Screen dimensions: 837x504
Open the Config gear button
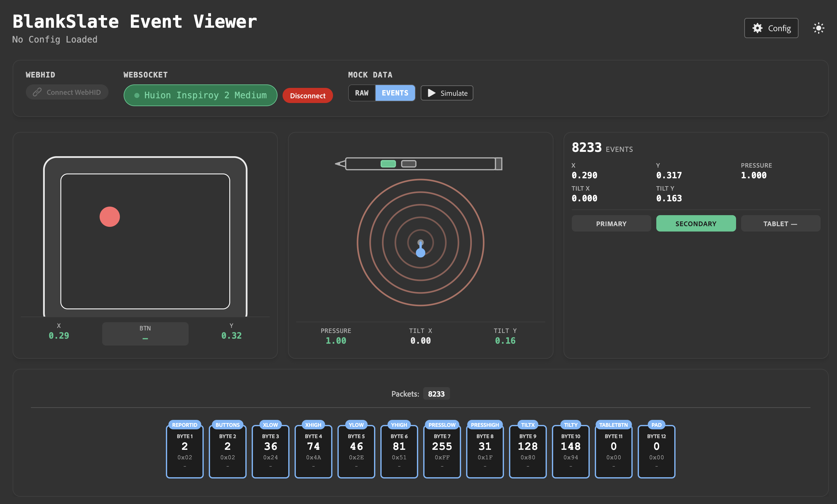click(x=771, y=28)
